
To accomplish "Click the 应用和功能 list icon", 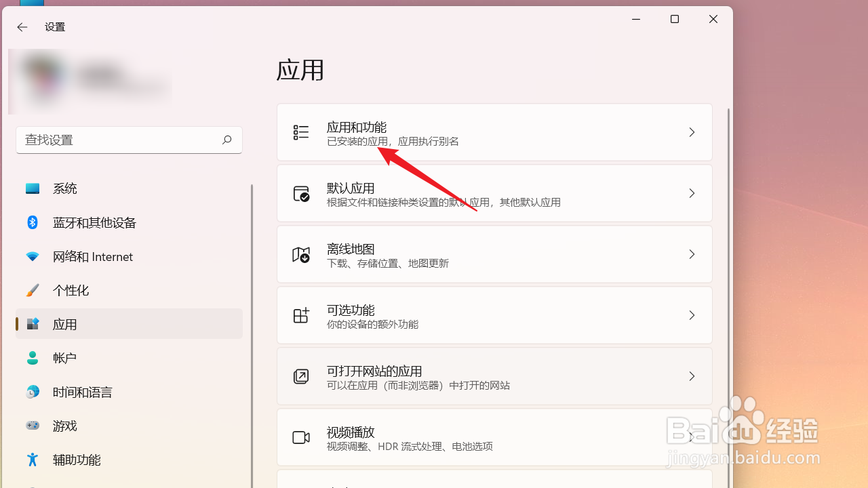I will pos(301,132).
